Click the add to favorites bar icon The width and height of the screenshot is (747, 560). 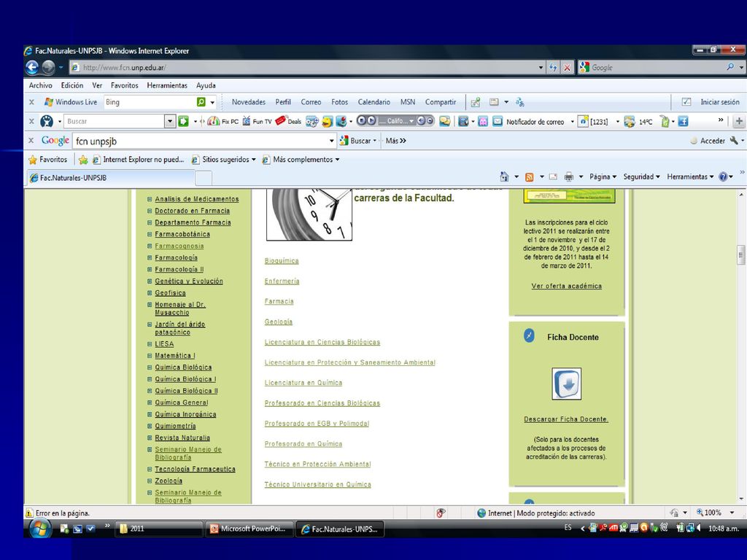coord(83,160)
